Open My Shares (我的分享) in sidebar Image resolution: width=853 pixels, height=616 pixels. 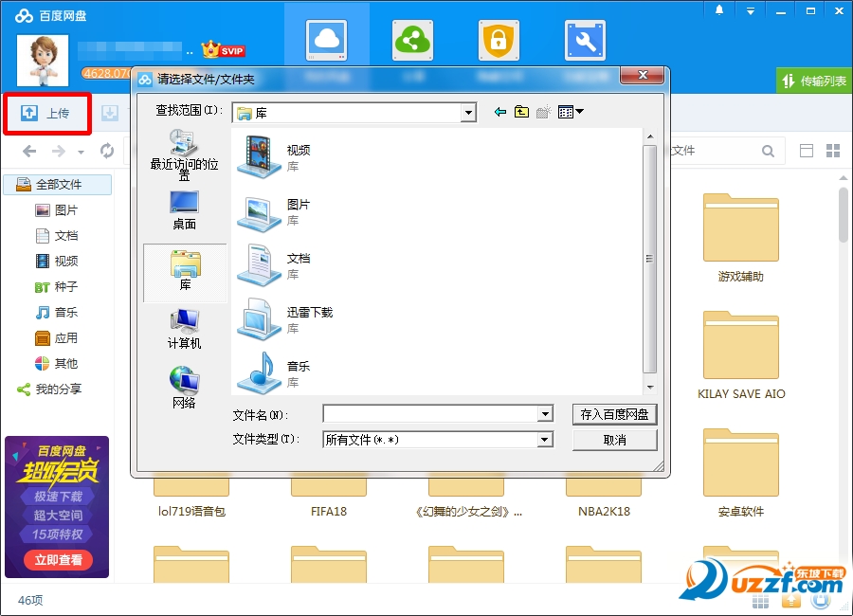pos(49,390)
